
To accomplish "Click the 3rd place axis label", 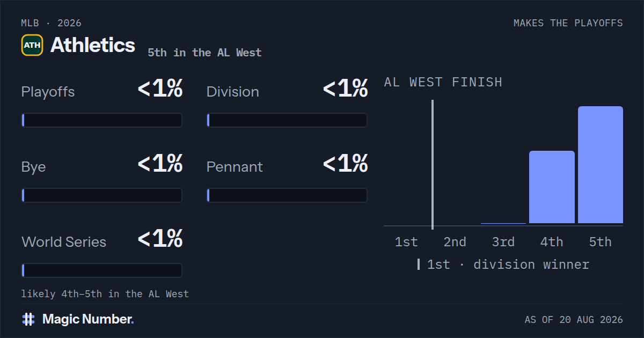I will point(503,242).
